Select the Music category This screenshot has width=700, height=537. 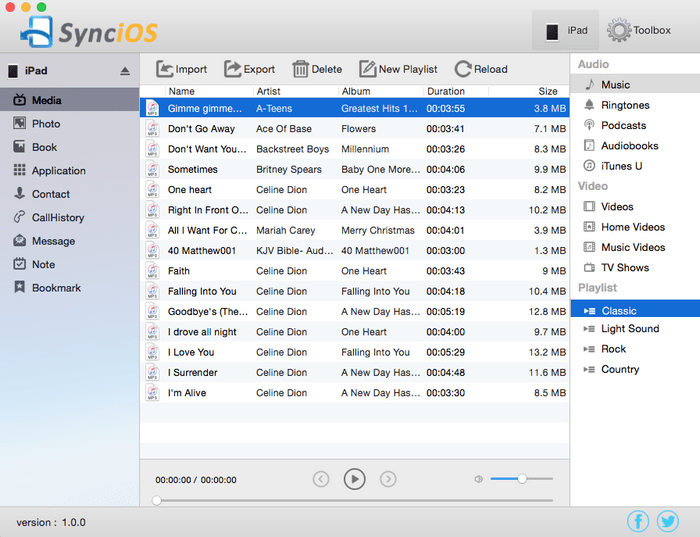[635, 84]
